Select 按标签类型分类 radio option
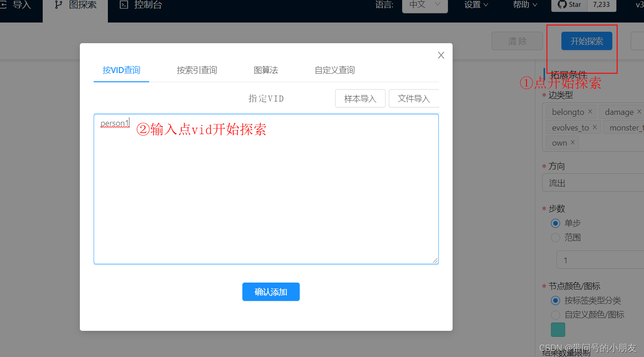 [555, 300]
